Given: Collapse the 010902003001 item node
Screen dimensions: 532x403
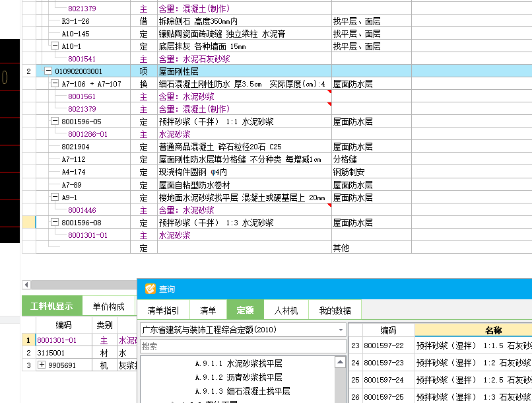Looking at the screenshot, I should [x=48, y=71].
